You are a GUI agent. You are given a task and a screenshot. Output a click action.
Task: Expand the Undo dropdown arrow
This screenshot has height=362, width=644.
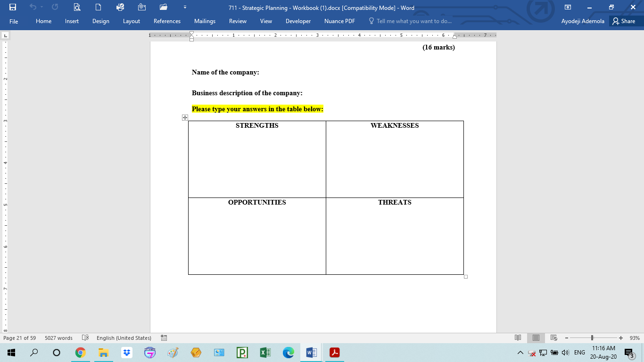coord(41,7)
